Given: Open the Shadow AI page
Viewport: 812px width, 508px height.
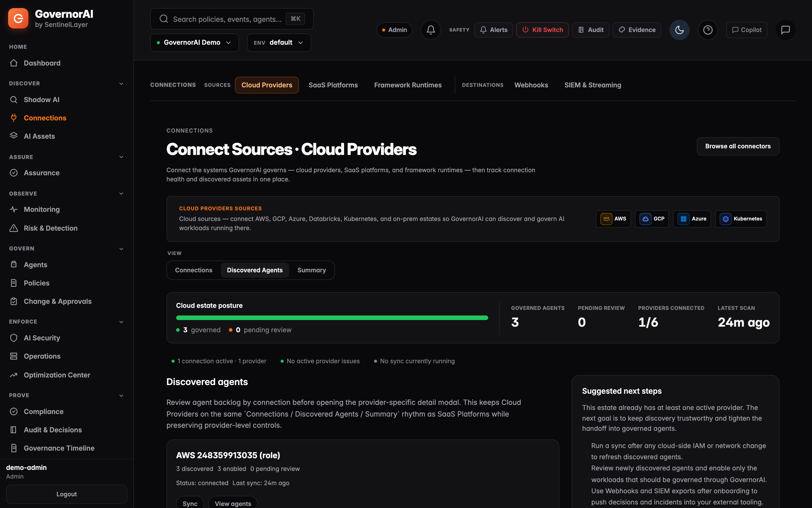Looking at the screenshot, I should coord(41,100).
